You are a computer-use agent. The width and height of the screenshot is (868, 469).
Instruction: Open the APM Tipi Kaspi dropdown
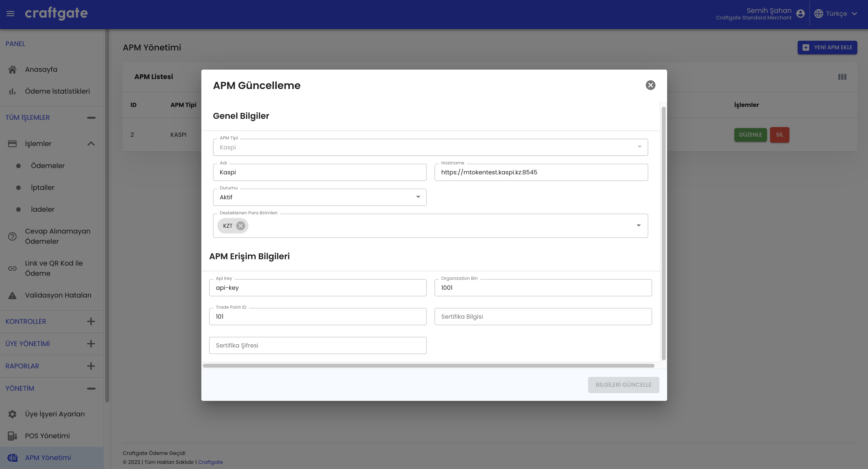(x=430, y=147)
